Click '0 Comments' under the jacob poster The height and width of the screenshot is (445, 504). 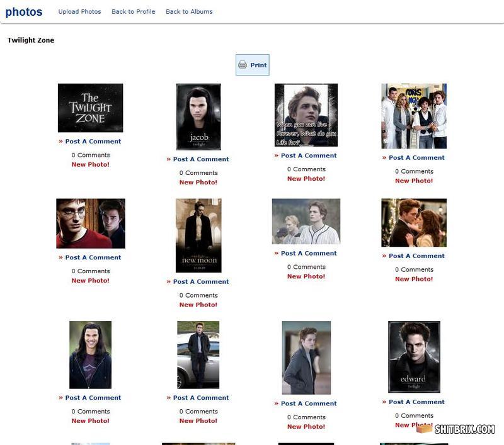click(198, 173)
